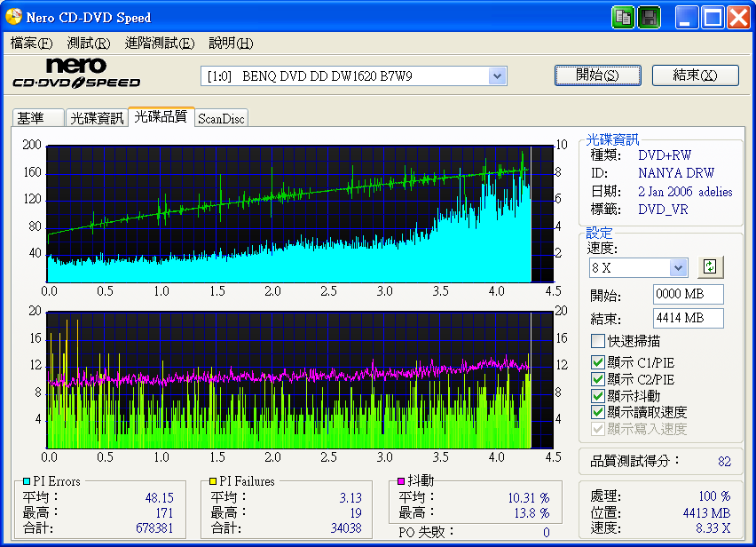Click the 品質測試得分 label
This screenshot has height=547, width=756.
635,462
